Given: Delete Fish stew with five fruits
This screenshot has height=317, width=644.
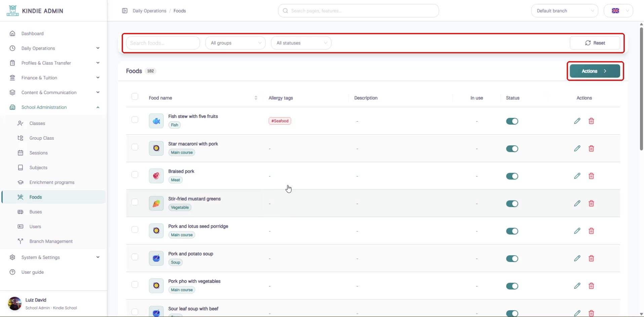Looking at the screenshot, I should (591, 121).
